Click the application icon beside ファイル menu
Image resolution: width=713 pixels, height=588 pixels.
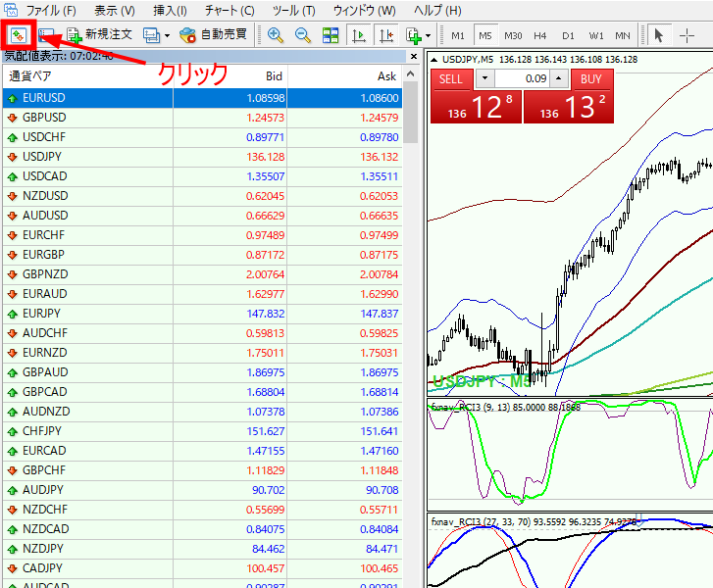[11, 10]
